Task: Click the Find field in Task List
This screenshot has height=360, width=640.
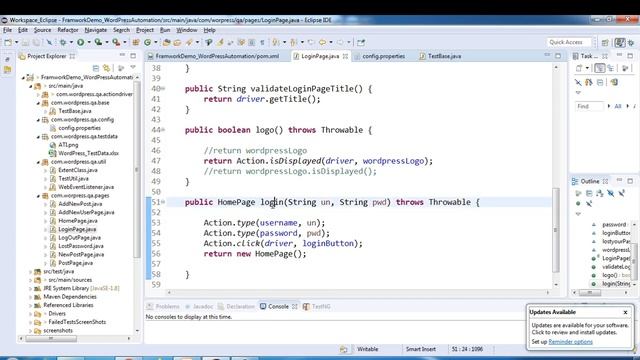Action: point(589,106)
